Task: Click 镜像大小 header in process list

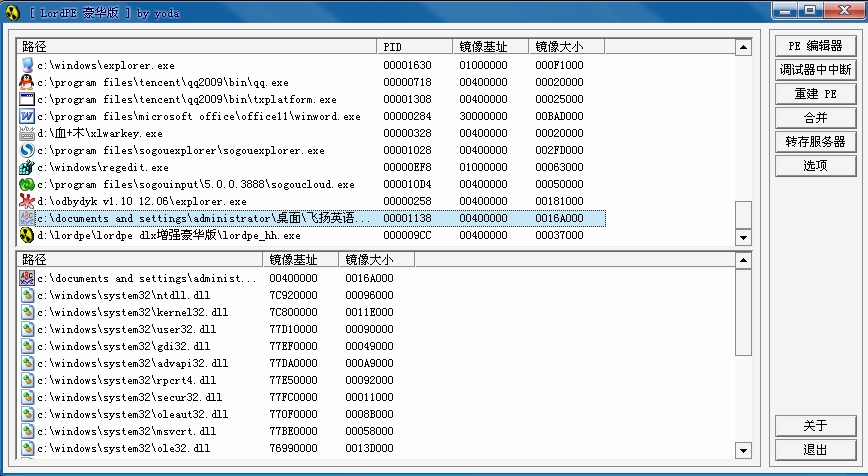Action: [566, 46]
